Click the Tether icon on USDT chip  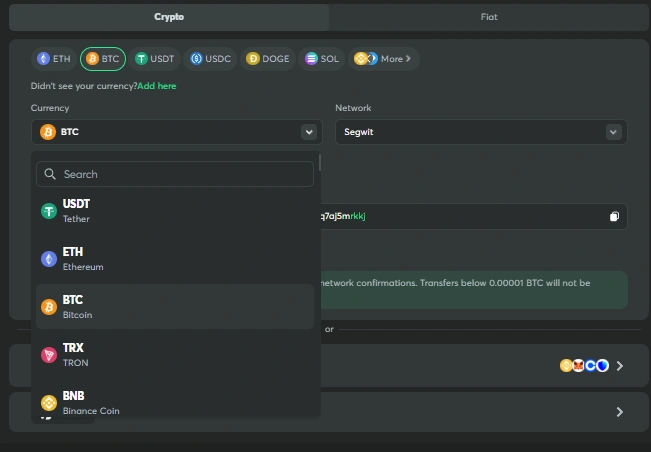[141, 59]
